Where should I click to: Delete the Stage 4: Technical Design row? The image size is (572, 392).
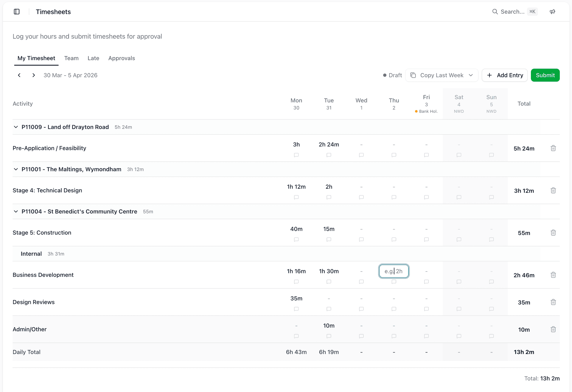point(553,190)
